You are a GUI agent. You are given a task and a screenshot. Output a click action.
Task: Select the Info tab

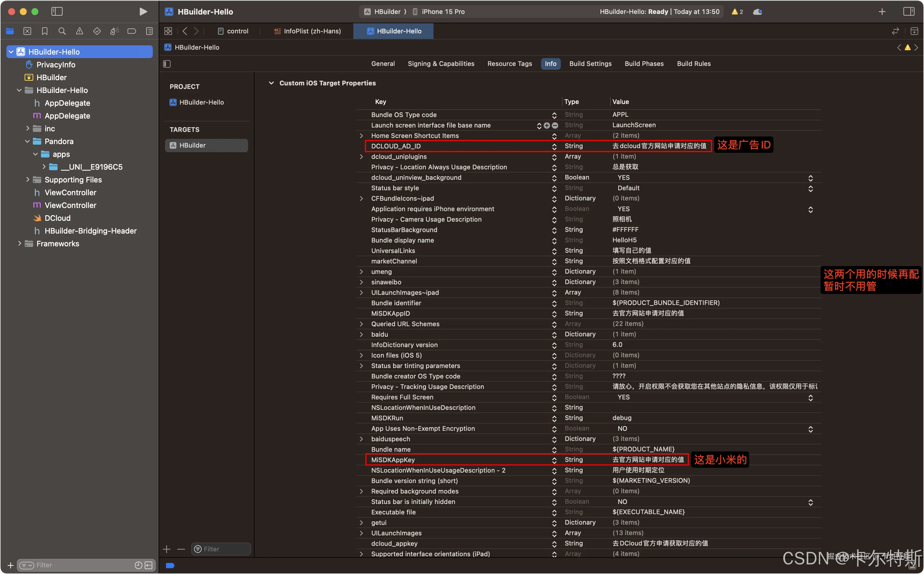coord(550,64)
